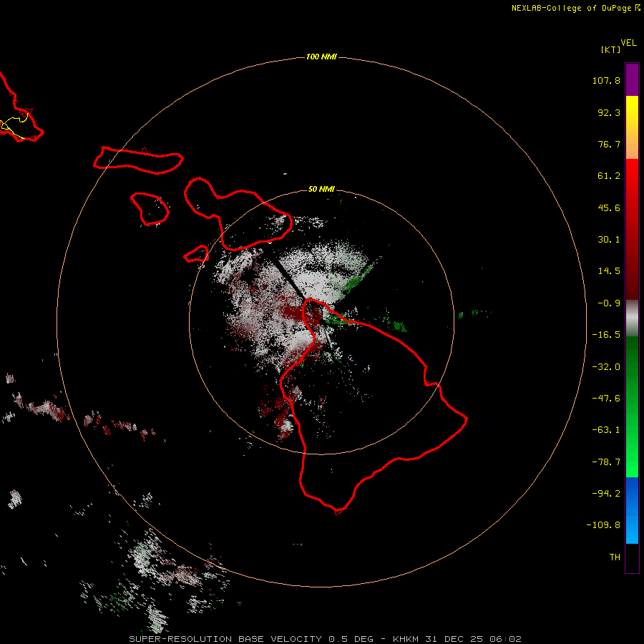Image resolution: width=644 pixels, height=644 pixels.
Task: Click the -63.1 velocity scale value
Action: point(606,430)
